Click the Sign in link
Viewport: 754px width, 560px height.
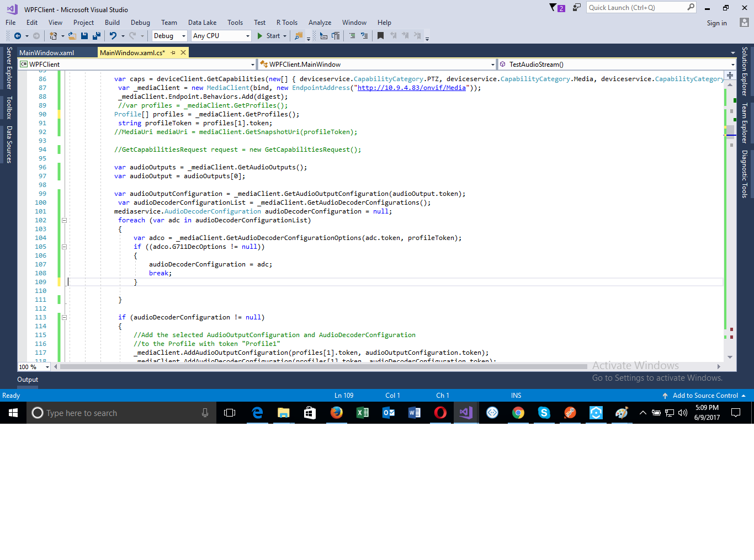[x=716, y=23]
